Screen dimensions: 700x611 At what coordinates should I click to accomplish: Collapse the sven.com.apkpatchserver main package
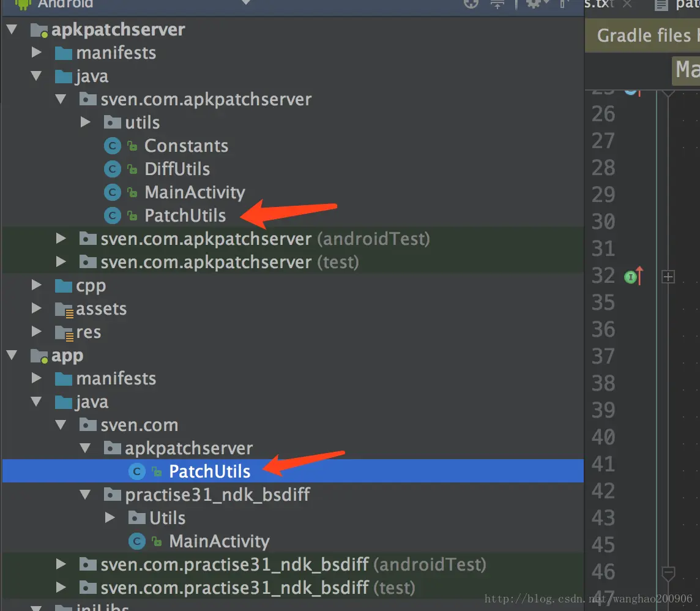61,100
